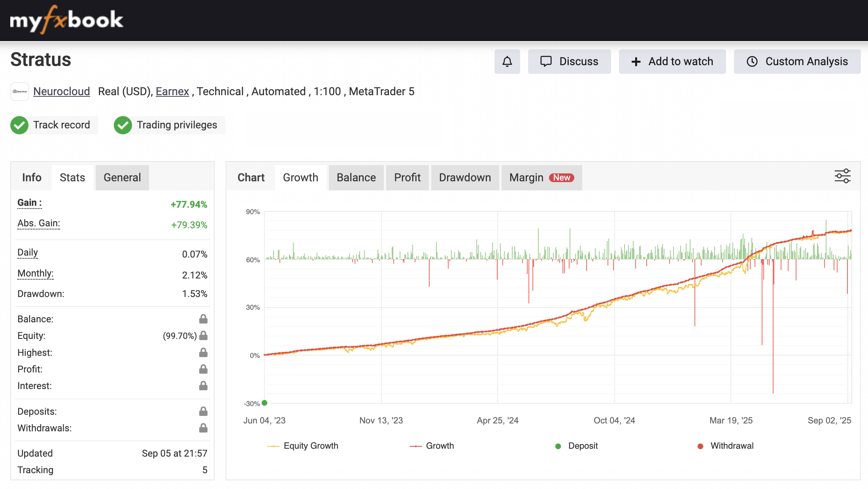Toggle Withdrawal legend red swatch
868x489 pixels.
(x=700, y=446)
